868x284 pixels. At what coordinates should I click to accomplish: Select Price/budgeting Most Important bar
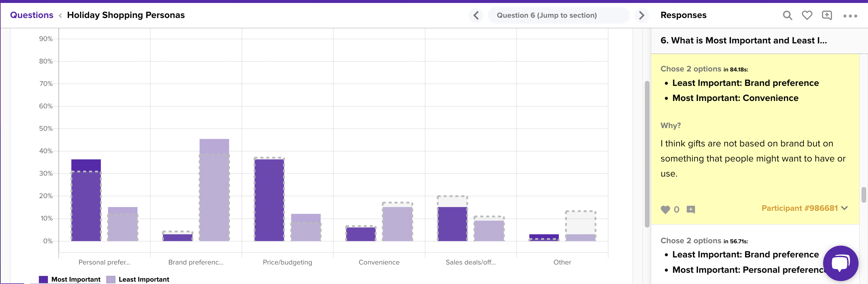coord(269,200)
